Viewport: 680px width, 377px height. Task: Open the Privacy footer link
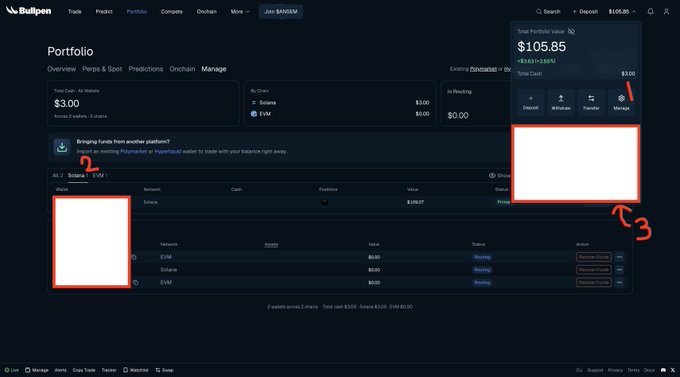(x=615, y=370)
